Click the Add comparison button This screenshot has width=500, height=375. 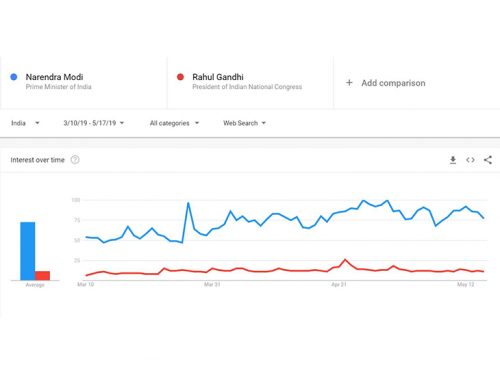pos(386,83)
